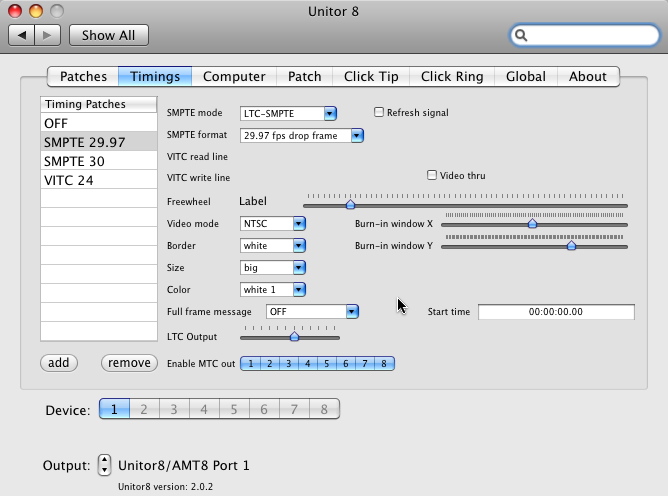Click the Freewheel slider thumb
Screen dimensions: 668x496
click(350, 205)
